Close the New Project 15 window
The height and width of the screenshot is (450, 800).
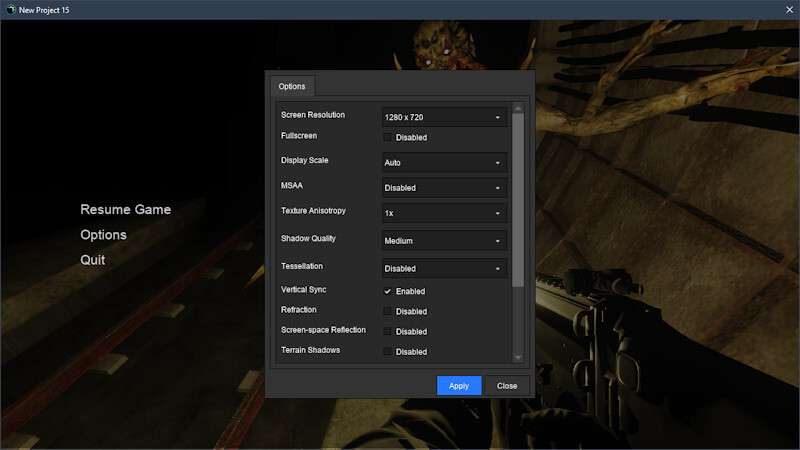pyautogui.click(x=789, y=9)
